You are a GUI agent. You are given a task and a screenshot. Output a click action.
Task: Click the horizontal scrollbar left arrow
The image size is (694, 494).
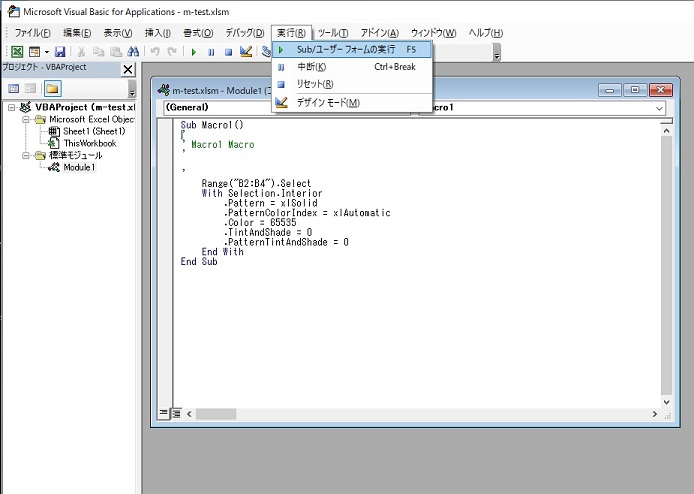[189, 414]
